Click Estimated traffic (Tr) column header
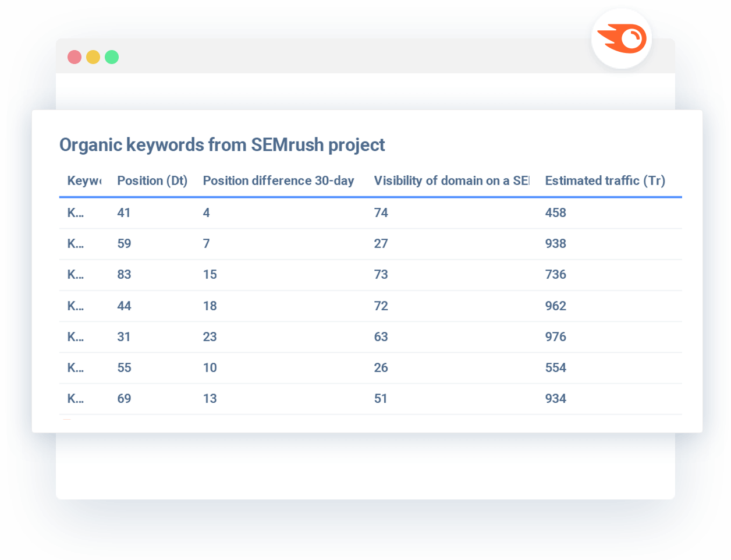 point(605,180)
